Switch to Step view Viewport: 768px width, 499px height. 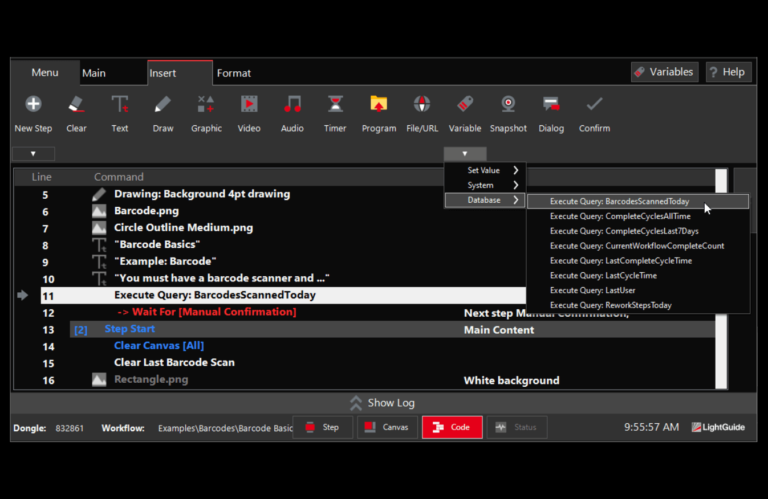click(322, 427)
